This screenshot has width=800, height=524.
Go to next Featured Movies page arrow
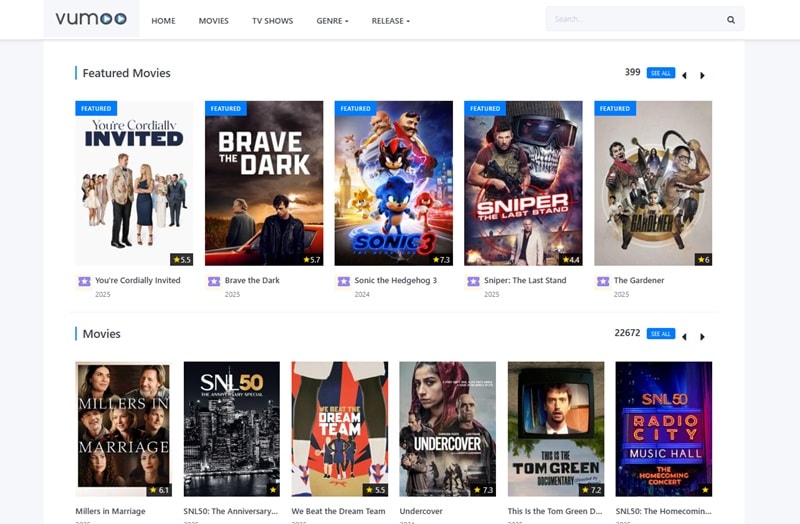coord(702,76)
